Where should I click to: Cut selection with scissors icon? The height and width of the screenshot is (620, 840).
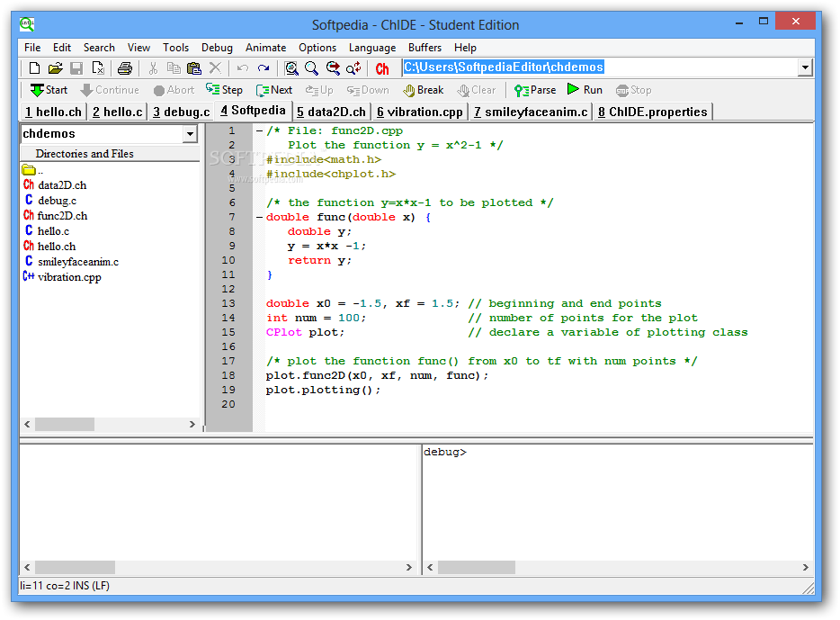click(153, 68)
